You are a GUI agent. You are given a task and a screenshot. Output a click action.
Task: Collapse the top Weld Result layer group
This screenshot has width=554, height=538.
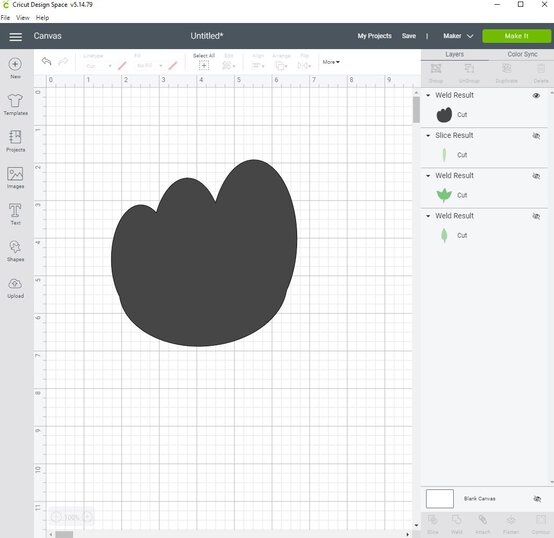pyautogui.click(x=428, y=95)
